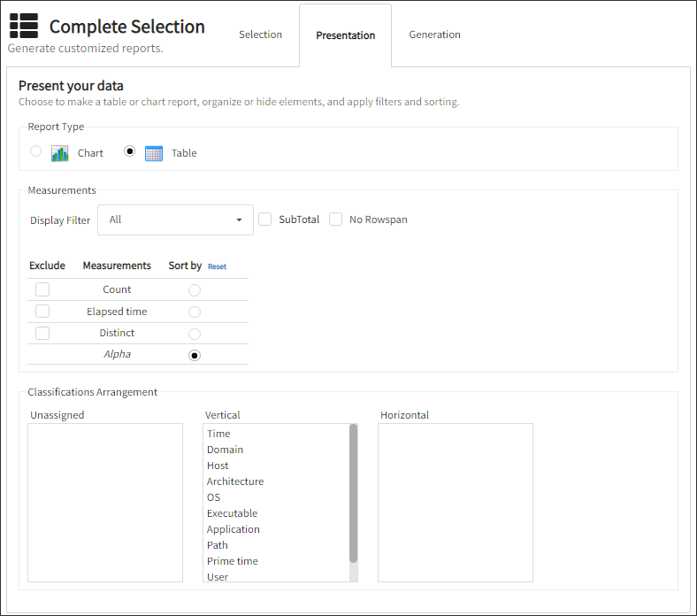Click the Reset sort link

coord(218,266)
